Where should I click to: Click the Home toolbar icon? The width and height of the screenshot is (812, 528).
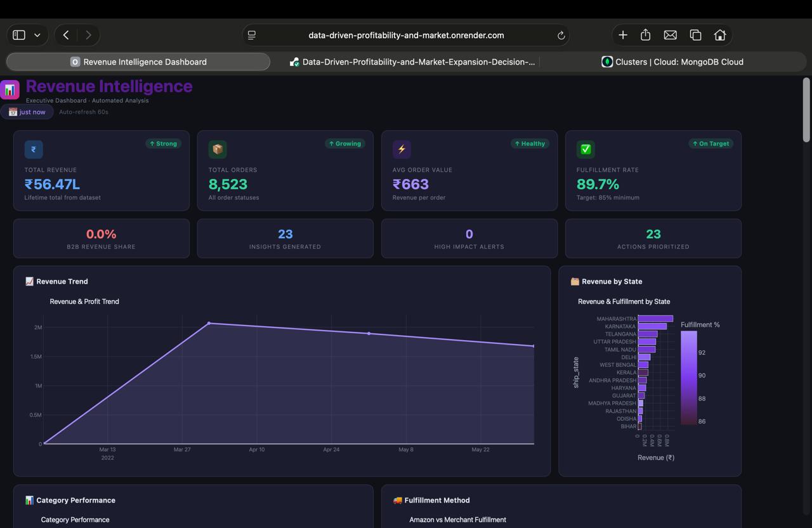coord(720,35)
